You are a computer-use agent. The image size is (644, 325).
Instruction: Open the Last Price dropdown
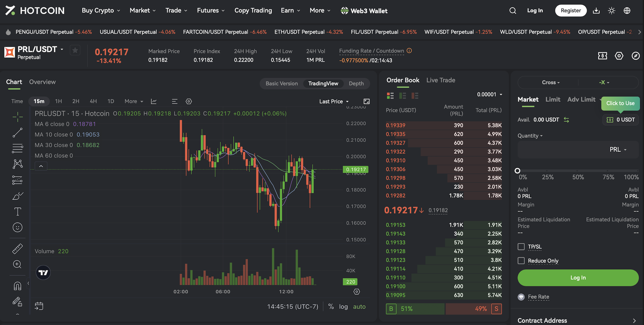(334, 101)
